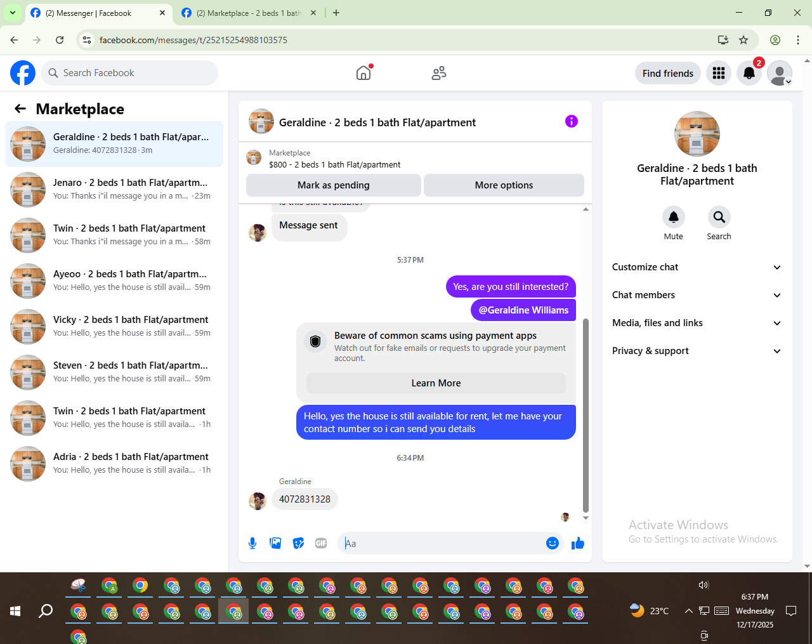Screen dimensions: 812x644
Task: Click the chat messages scrollbar
Action: click(586, 415)
